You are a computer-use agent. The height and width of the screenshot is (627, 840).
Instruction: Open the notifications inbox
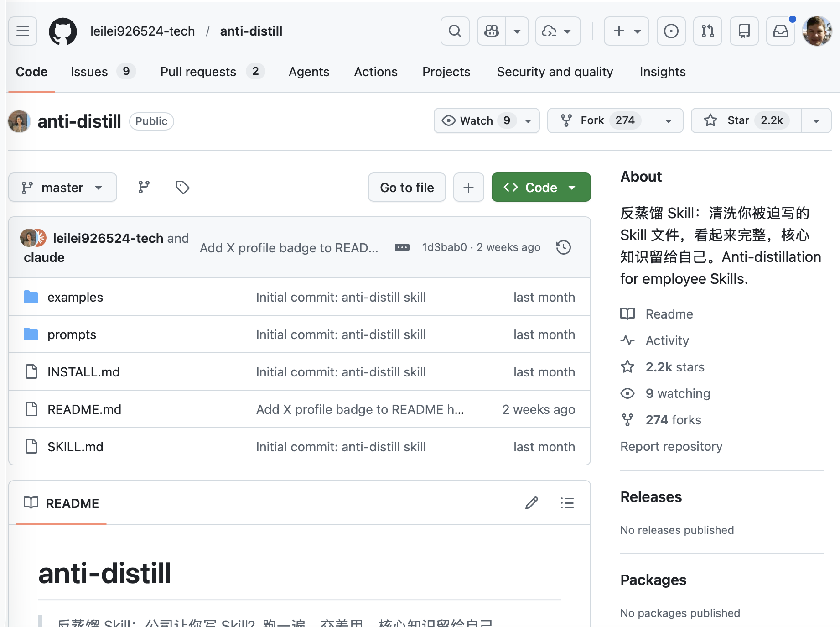coord(780,31)
